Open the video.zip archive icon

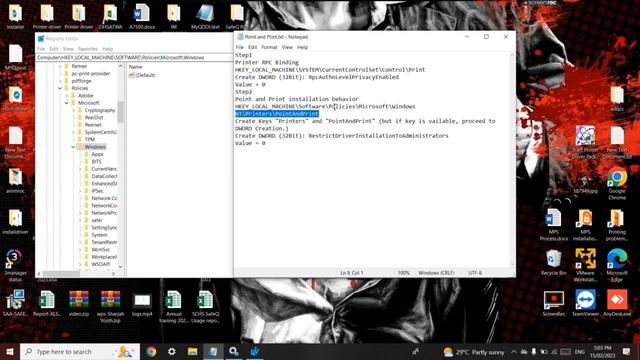click(79, 303)
